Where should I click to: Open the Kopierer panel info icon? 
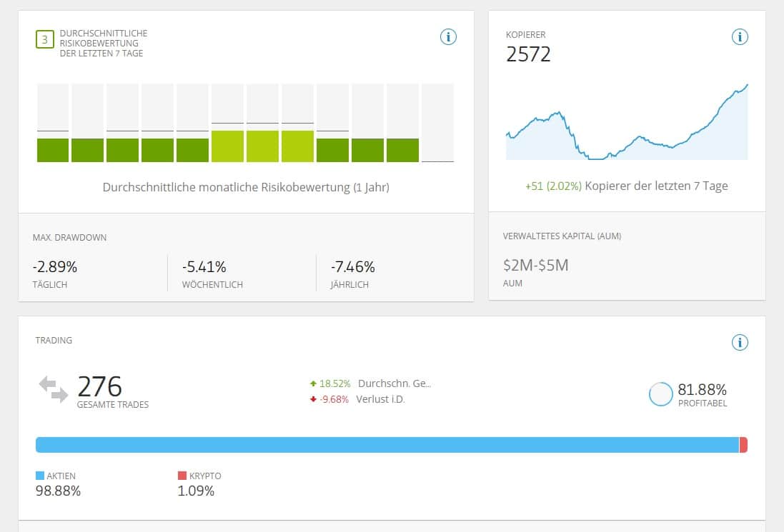740,37
